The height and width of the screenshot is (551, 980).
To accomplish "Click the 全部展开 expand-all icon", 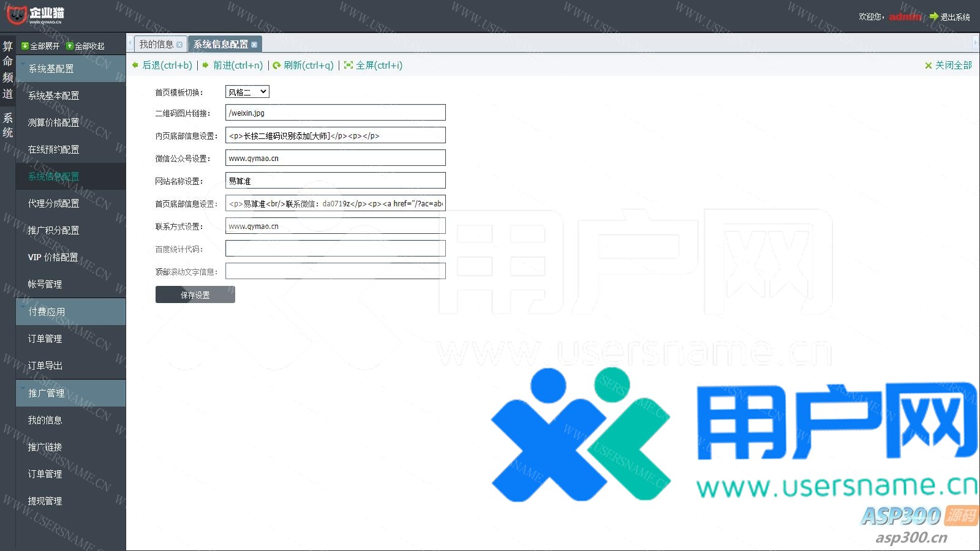I will [25, 46].
